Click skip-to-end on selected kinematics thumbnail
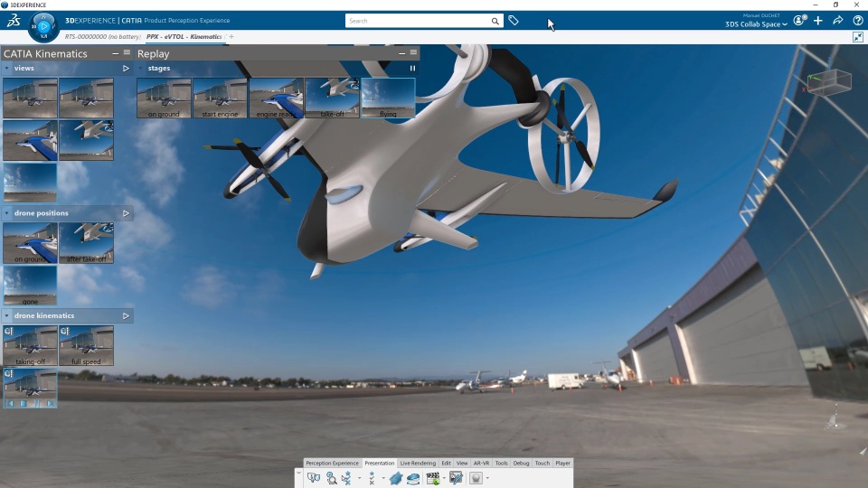Image resolution: width=868 pixels, height=488 pixels. click(50, 403)
